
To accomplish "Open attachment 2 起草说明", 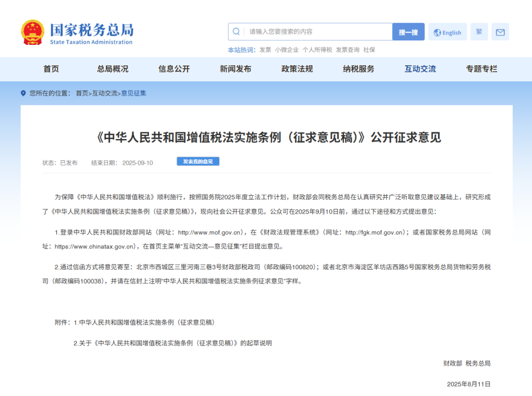I will tap(173, 343).
